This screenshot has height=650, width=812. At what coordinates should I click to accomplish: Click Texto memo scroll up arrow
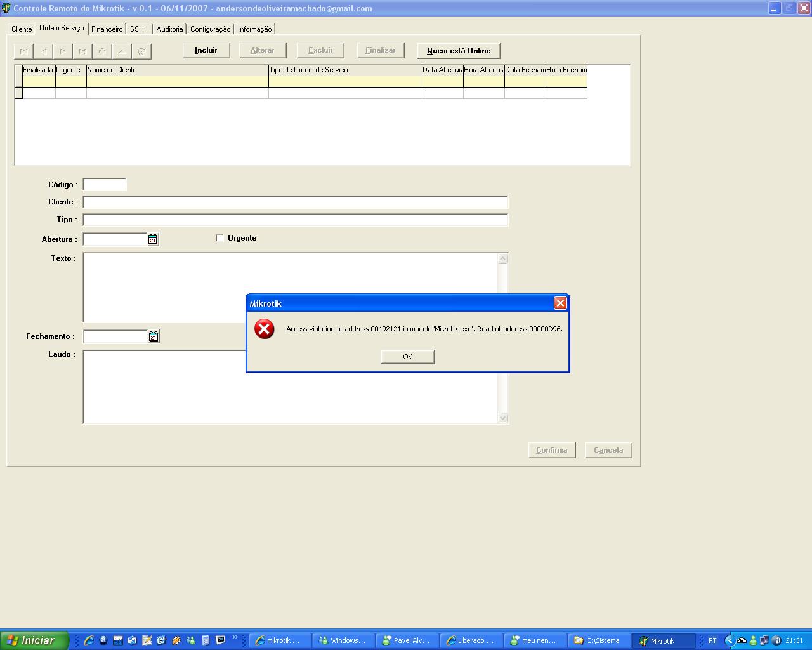coord(503,258)
